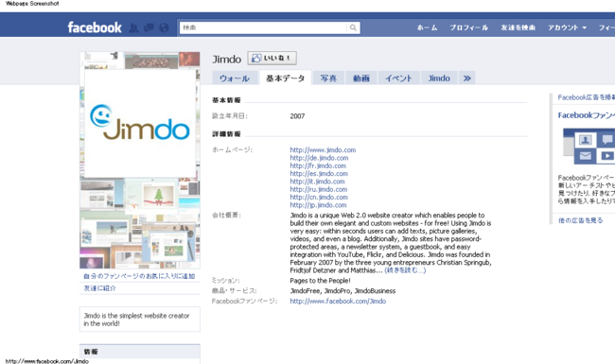The width and height of the screenshot is (615, 364).
Task: Click the いいね! like button
Action: [272, 58]
